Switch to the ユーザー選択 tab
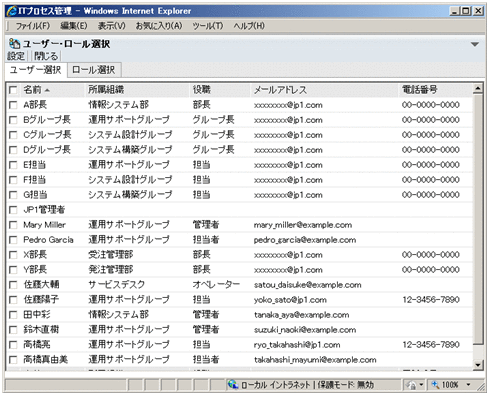Viewport: 491px width, 397px height. pyautogui.click(x=36, y=70)
